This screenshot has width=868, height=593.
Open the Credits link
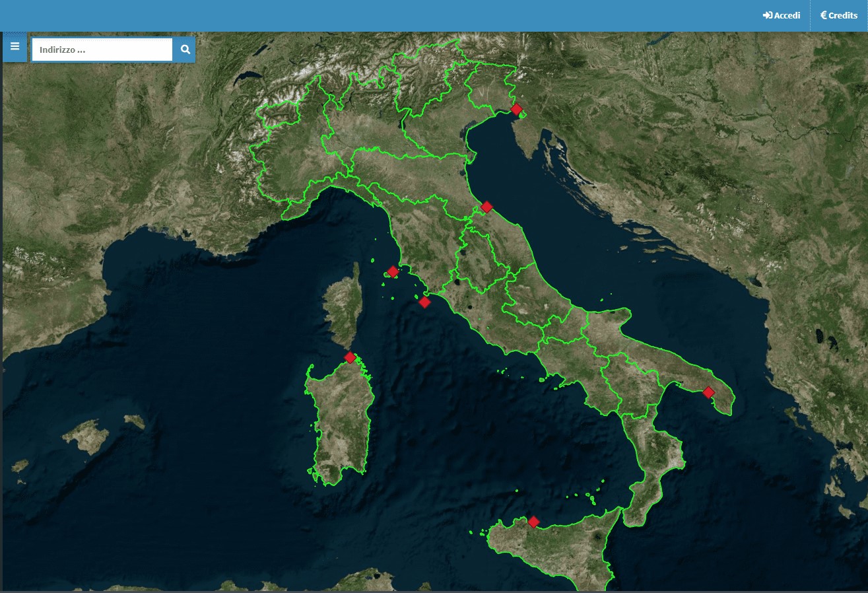click(839, 15)
